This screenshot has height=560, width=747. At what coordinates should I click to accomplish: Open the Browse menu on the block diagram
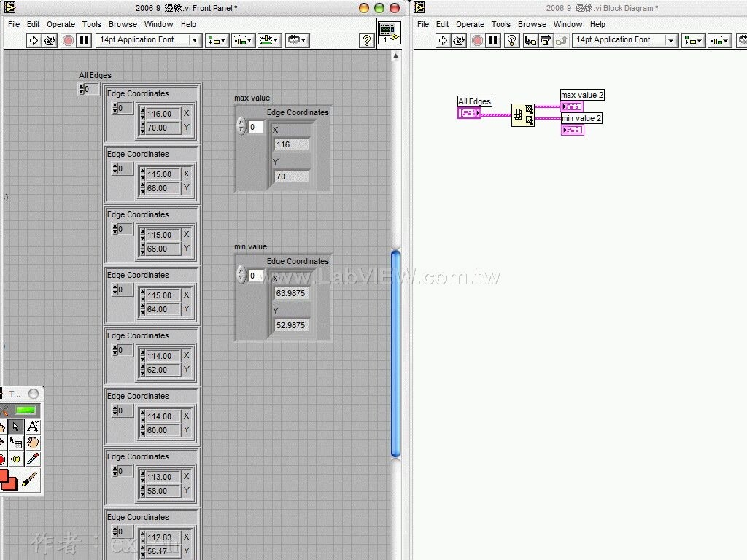pos(532,24)
